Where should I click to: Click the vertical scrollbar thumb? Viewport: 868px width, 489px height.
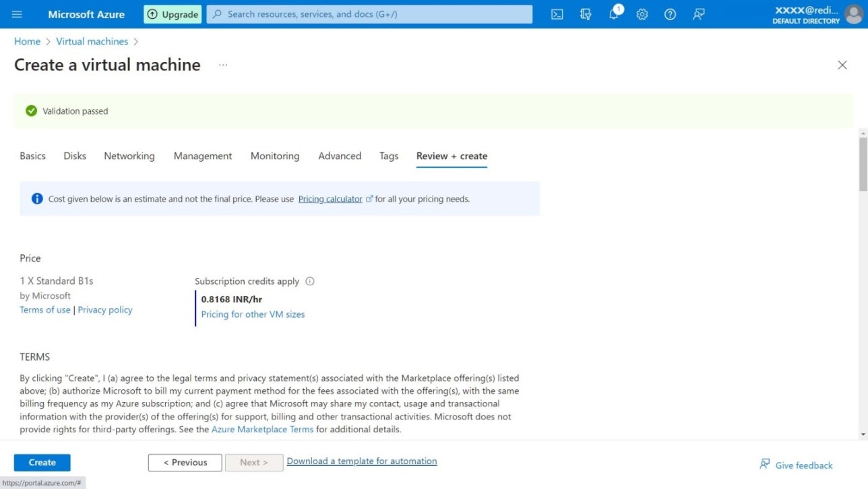pyautogui.click(x=863, y=163)
